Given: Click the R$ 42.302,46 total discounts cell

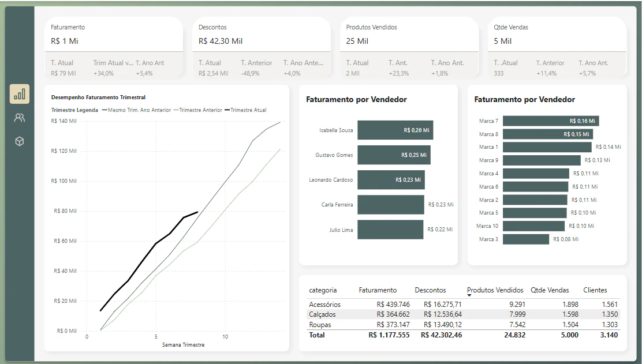Looking at the screenshot, I should (x=441, y=335).
